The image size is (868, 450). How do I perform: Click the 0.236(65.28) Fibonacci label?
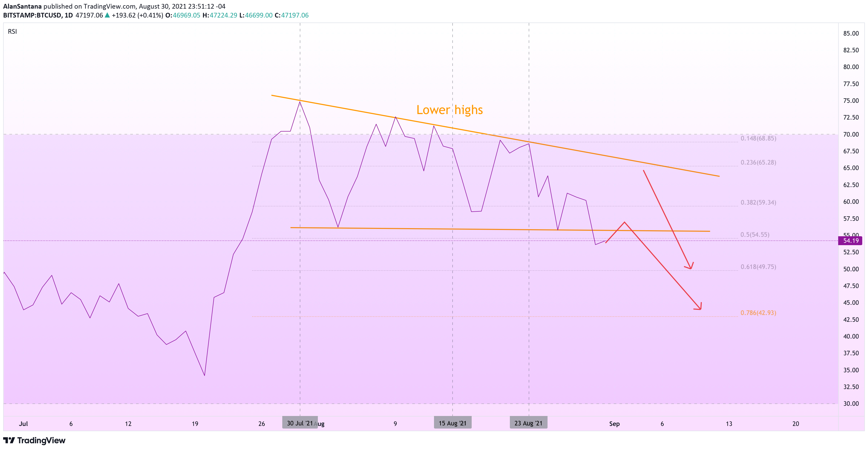point(758,162)
